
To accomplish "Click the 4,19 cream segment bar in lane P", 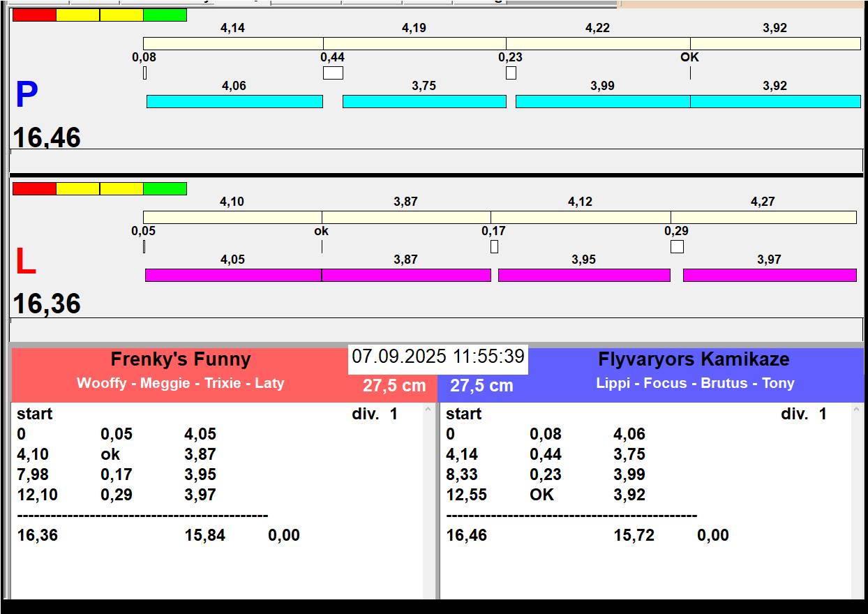I will (414, 44).
